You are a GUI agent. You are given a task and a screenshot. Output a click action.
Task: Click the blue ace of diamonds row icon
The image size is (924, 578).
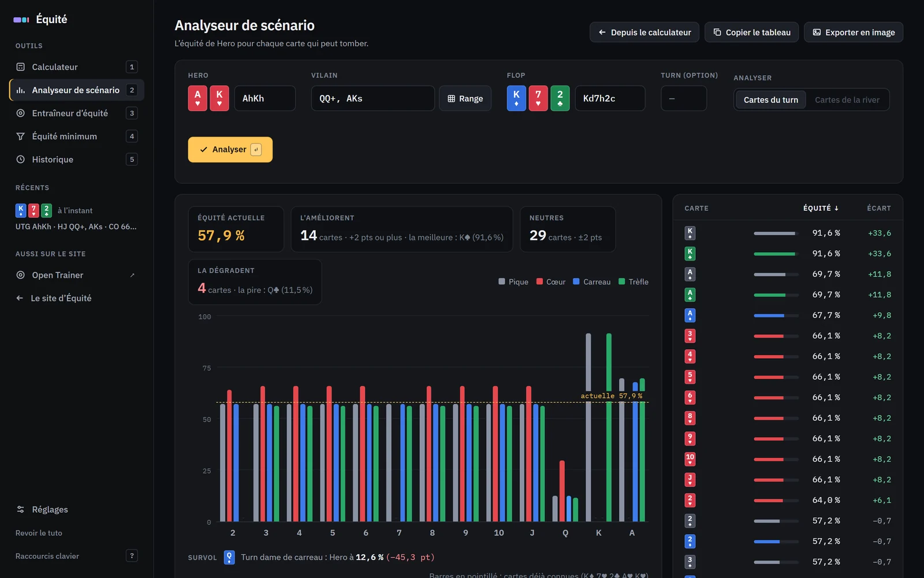click(690, 316)
